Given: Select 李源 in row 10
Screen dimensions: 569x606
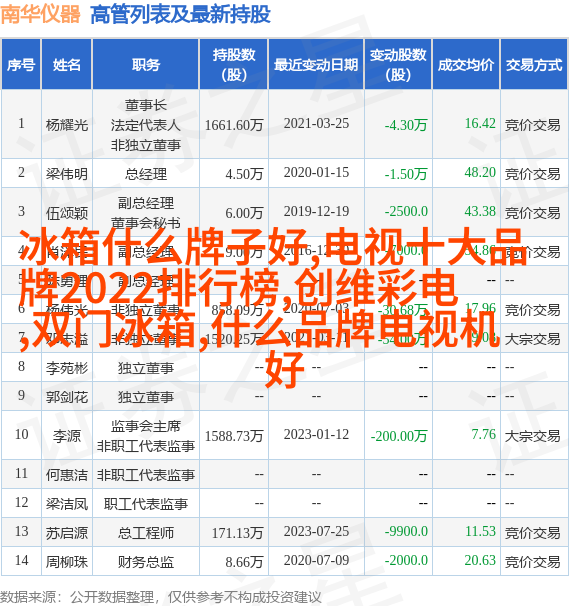Looking at the screenshot, I should (67, 436).
